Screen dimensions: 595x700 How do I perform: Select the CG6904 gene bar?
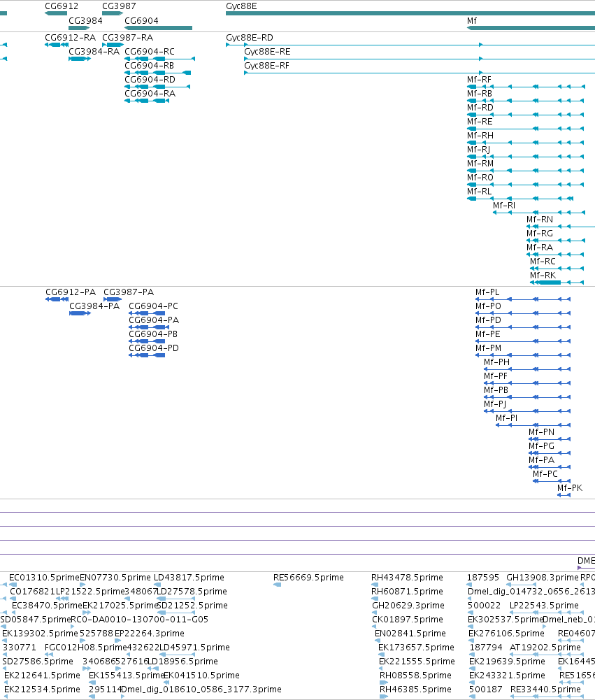tap(159, 28)
